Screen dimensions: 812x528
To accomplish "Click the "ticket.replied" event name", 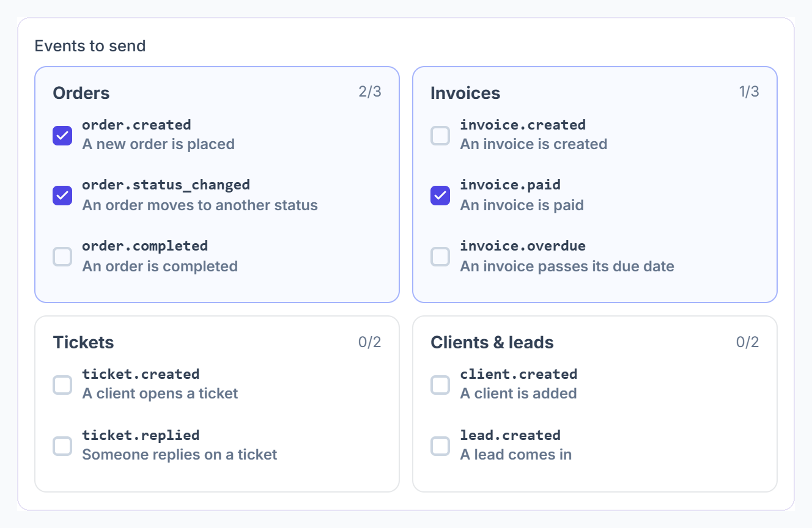I will point(141,435).
